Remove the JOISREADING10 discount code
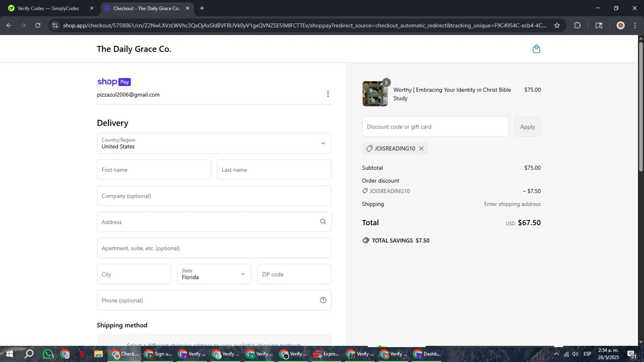The height and width of the screenshot is (362, 644). tap(422, 148)
